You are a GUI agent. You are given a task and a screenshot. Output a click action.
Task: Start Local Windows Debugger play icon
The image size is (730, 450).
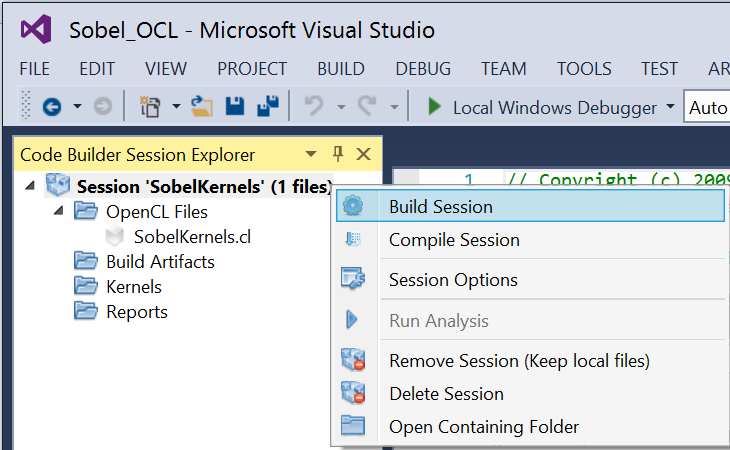click(x=434, y=107)
